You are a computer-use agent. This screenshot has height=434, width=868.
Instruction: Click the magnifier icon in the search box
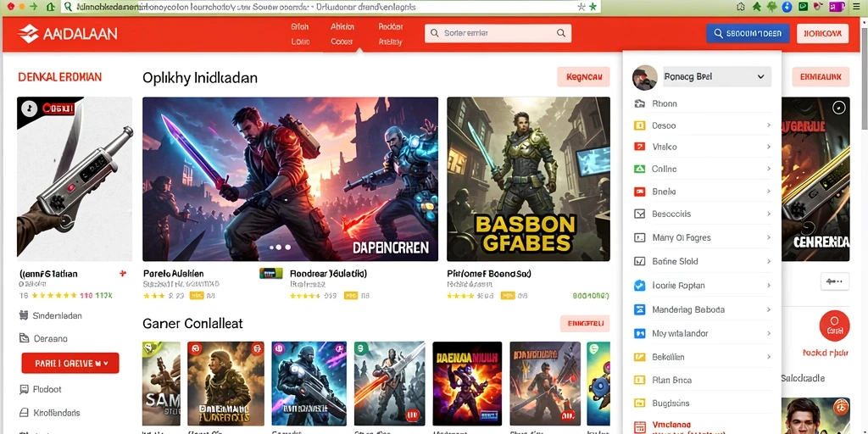point(561,33)
